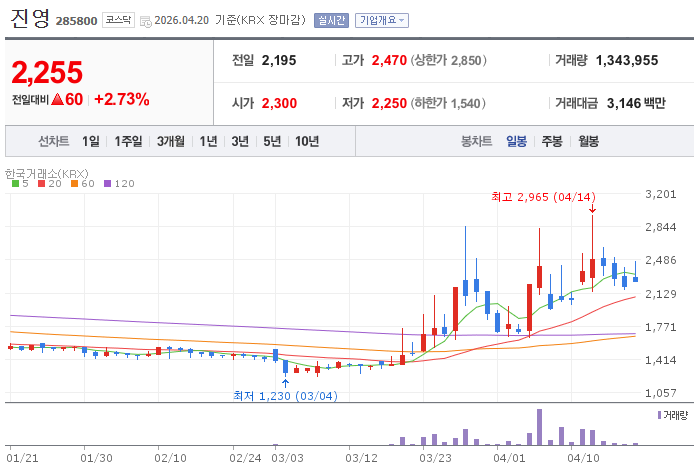Click the 코스닥 market label
The width and height of the screenshot is (694, 469).
point(118,20)
